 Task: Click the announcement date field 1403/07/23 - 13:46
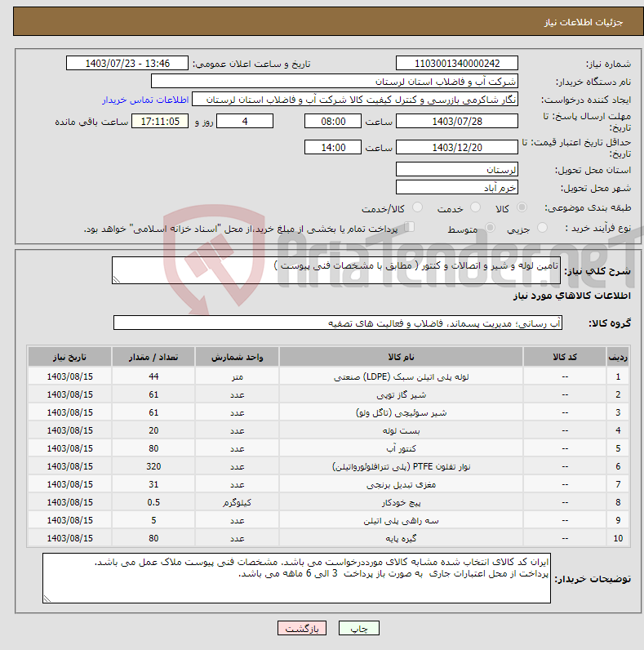point(127,64)
